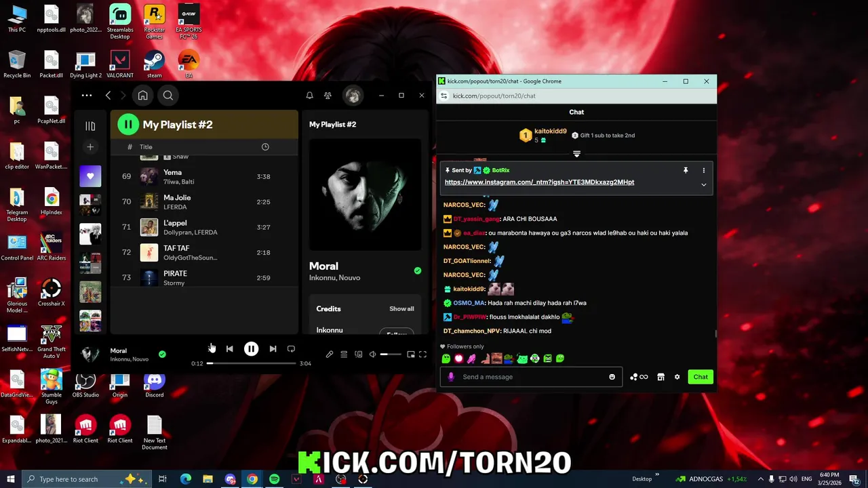Open Spotify notifications bell
The height and width of the screenshot is (488, 868).
(x=309, y=96)
